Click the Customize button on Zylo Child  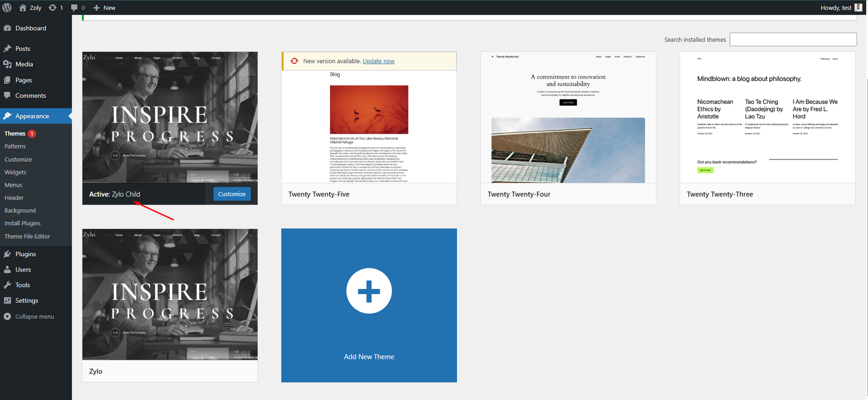click(232, 194)
